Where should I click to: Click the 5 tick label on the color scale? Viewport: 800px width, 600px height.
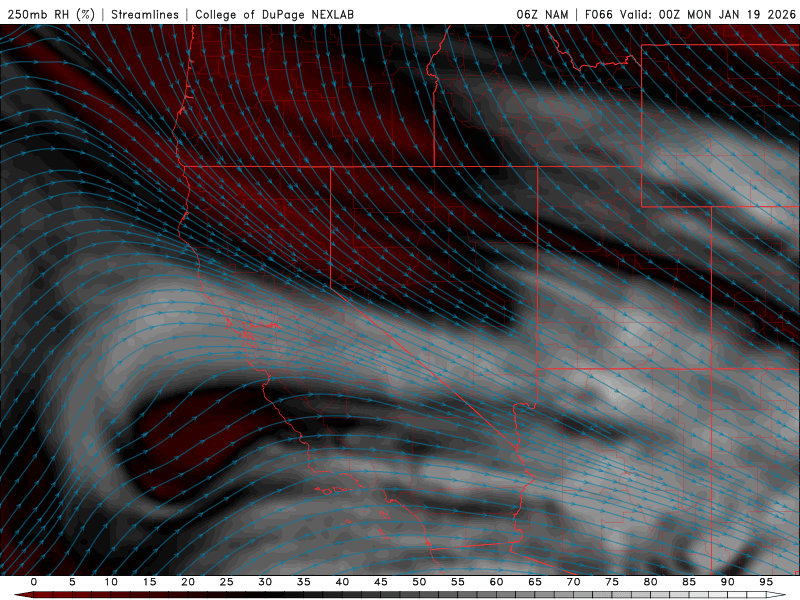pos(72,582)
